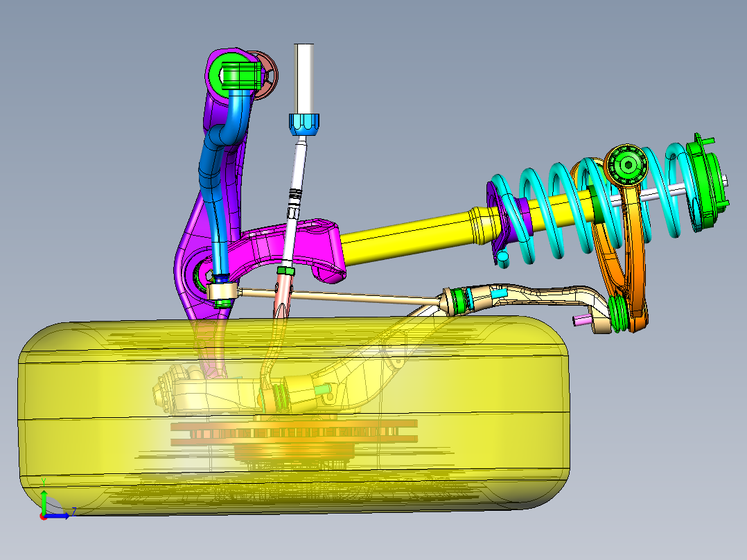Screen dimensions: 747x560
Task: Pick the small cyan cylinder below spring seat
Action: point(503,256)
